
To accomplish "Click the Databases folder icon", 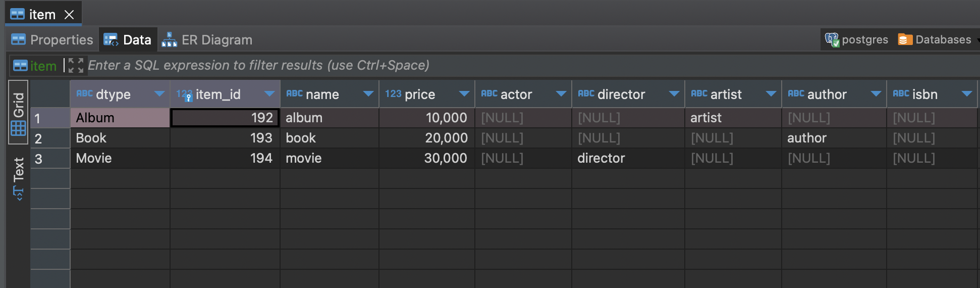I will [905, 39].
